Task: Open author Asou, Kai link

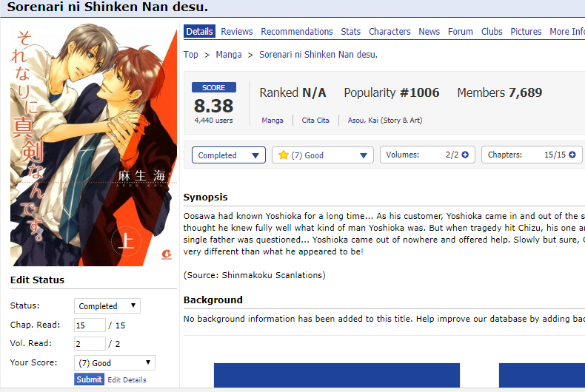Action: 363,121
